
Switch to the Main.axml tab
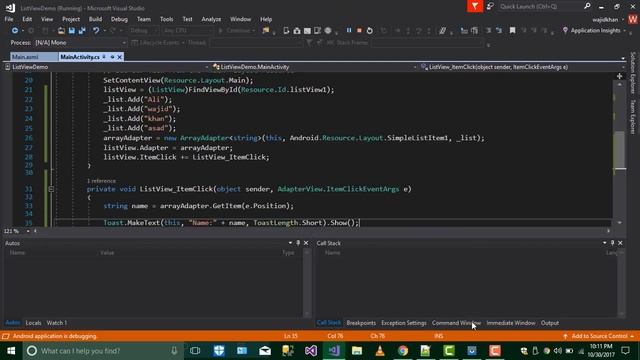[x=34, y=57]
